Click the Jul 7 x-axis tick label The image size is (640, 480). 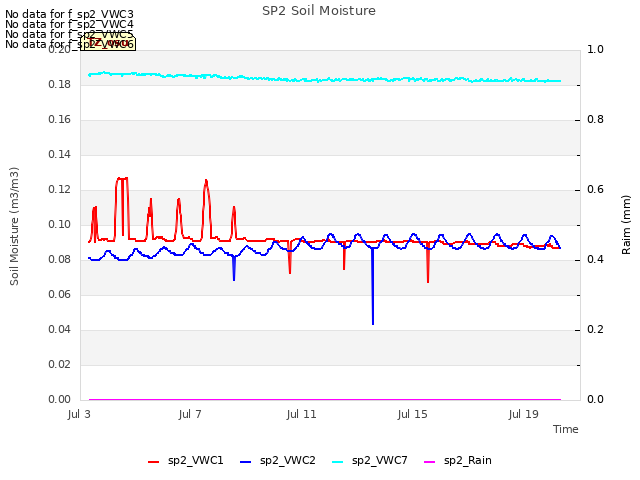pos(190,414)
